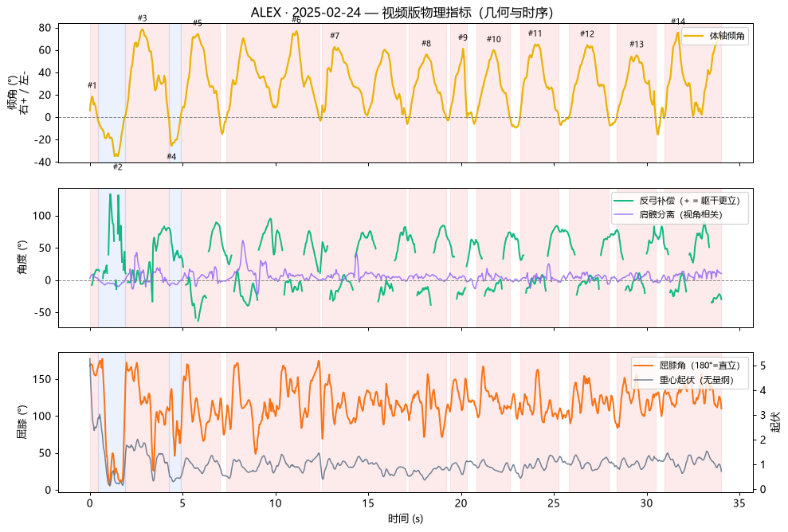
Task: Click the #3 peak marker
Action: click(142, 18)
